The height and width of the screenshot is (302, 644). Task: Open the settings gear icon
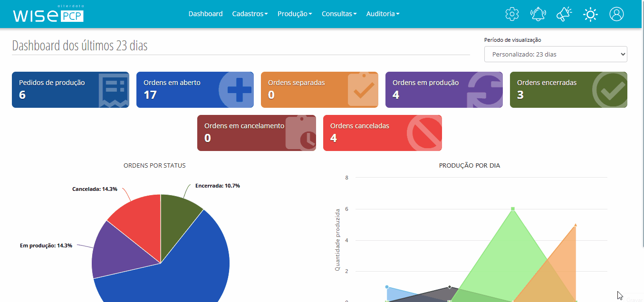click(x=512, y=14)
